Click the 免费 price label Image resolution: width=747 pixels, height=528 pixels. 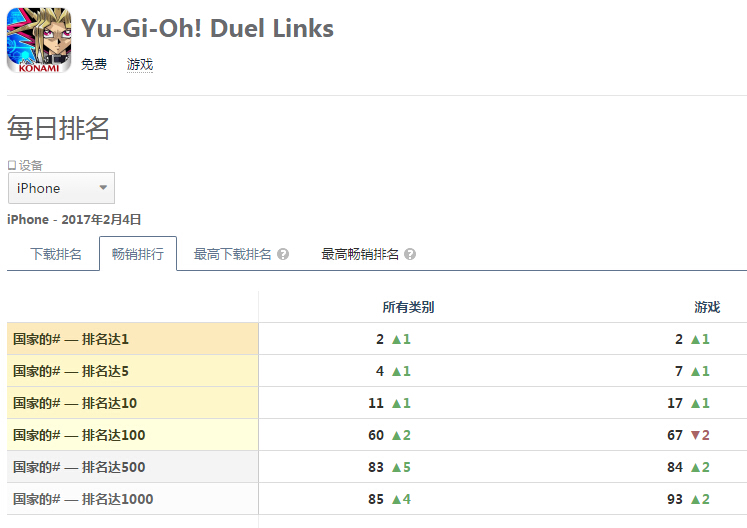coord(94,64)
